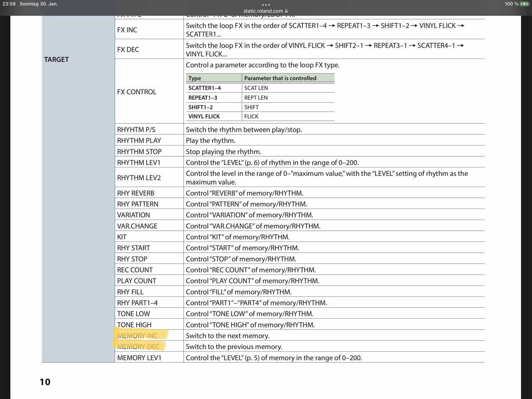Tap the REPT LEN value
This screenshot has height=399, width=532.
click(256, 98)
